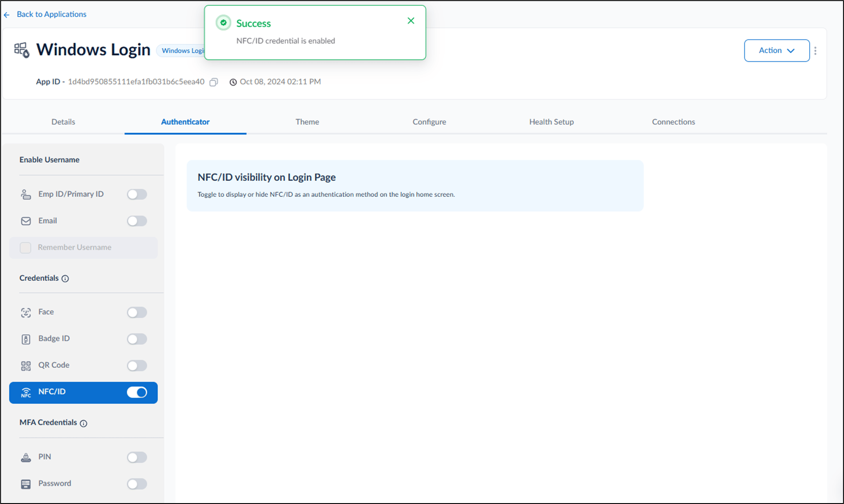Click the green success checkmark icon
This screenshot has width=844, height=504.
pyautogui.click(x=223, y=23)
